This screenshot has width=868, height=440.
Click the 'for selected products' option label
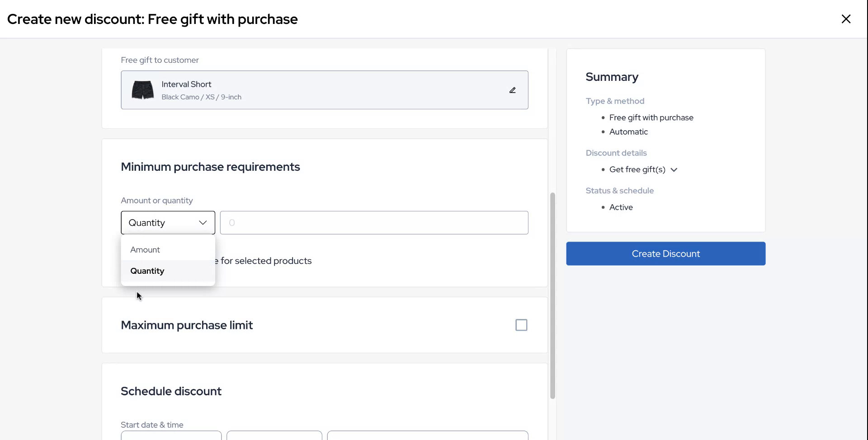266,261
